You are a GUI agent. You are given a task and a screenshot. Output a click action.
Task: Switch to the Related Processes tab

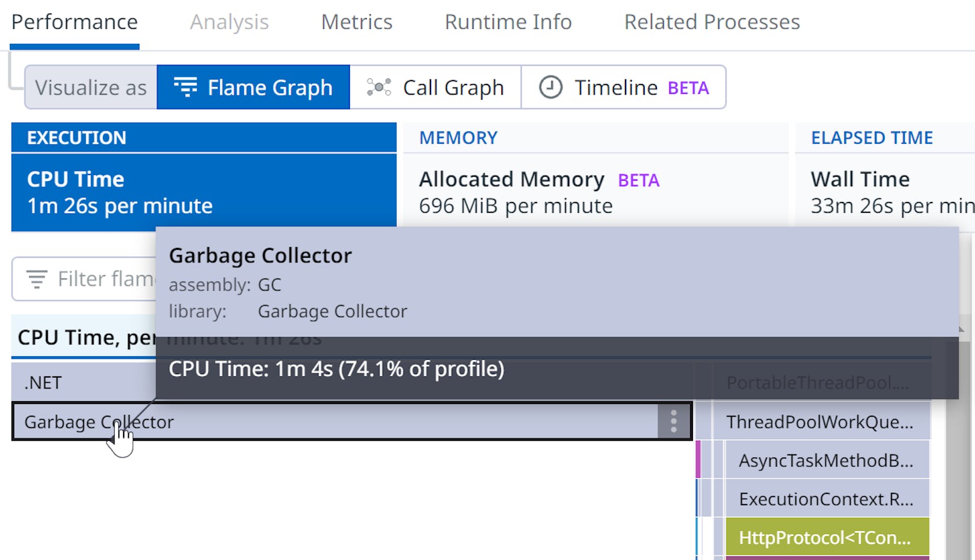pyautogui.click(x=712, y=22)
